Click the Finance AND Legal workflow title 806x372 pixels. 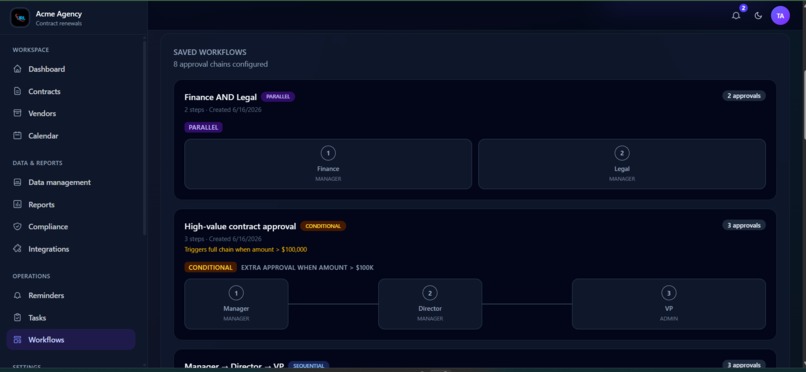[221, 97]
